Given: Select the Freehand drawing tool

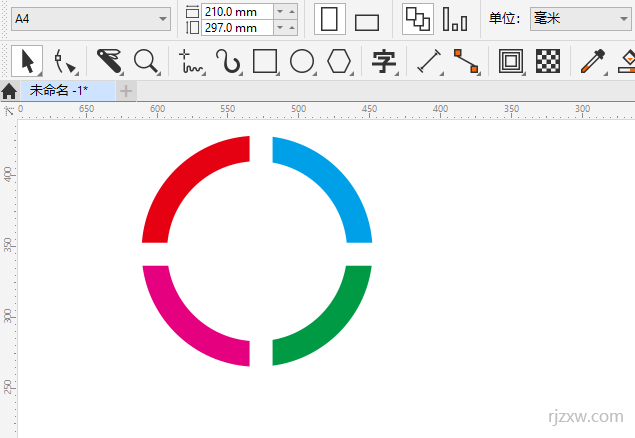Looking at the screenshot, I should (191, 62).
